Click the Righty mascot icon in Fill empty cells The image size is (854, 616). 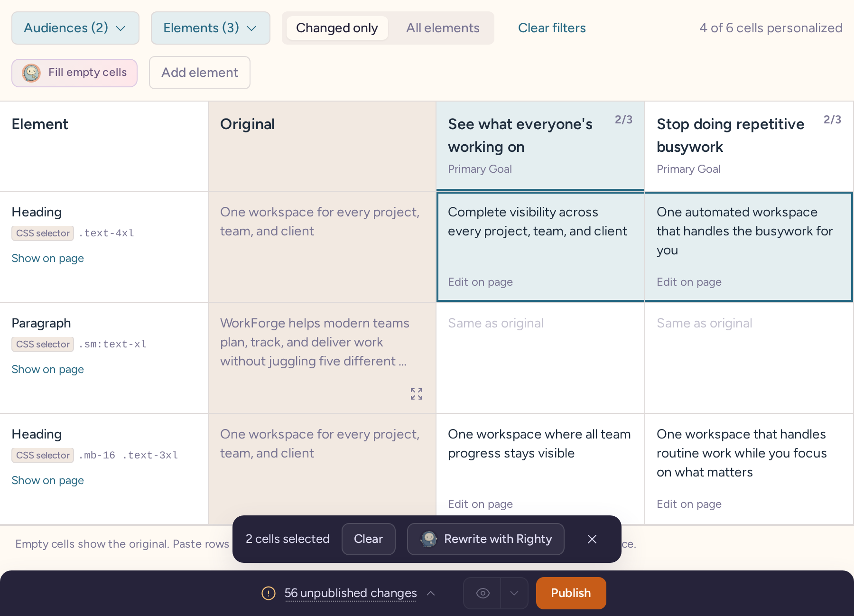coord(31,73)
